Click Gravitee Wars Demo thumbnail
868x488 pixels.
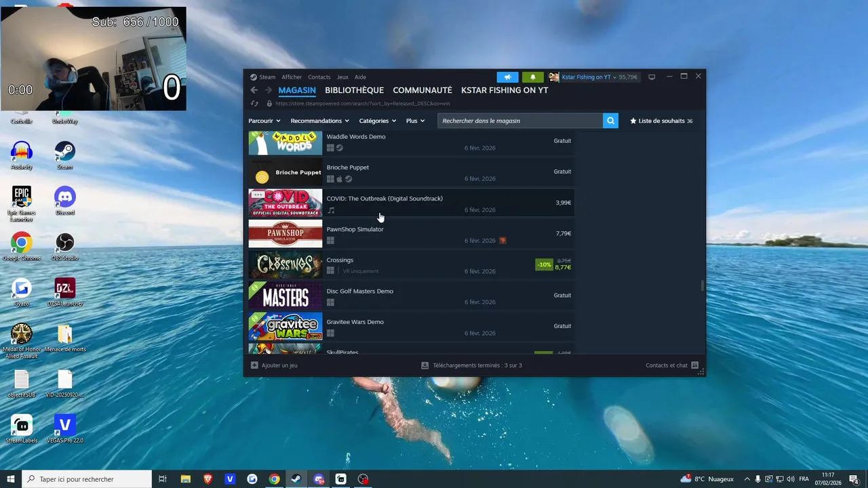click(x=285, y=327)
